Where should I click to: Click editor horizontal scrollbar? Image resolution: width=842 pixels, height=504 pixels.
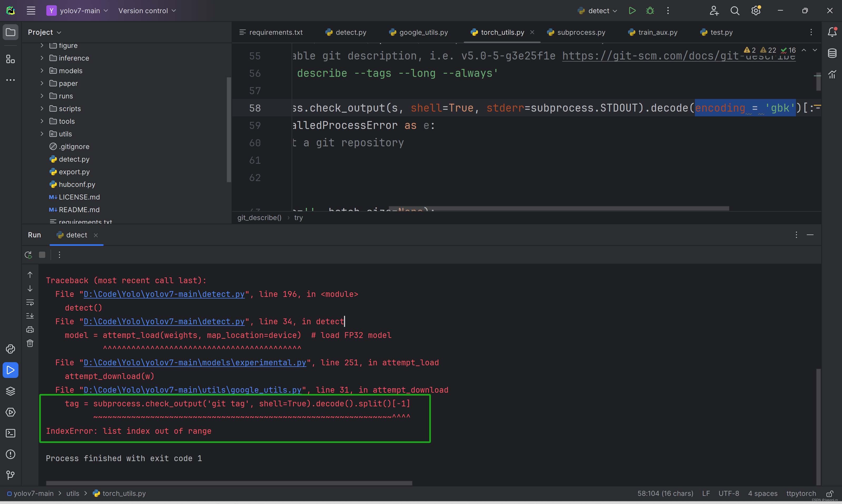pyautogui.click(x=559, y=208)
